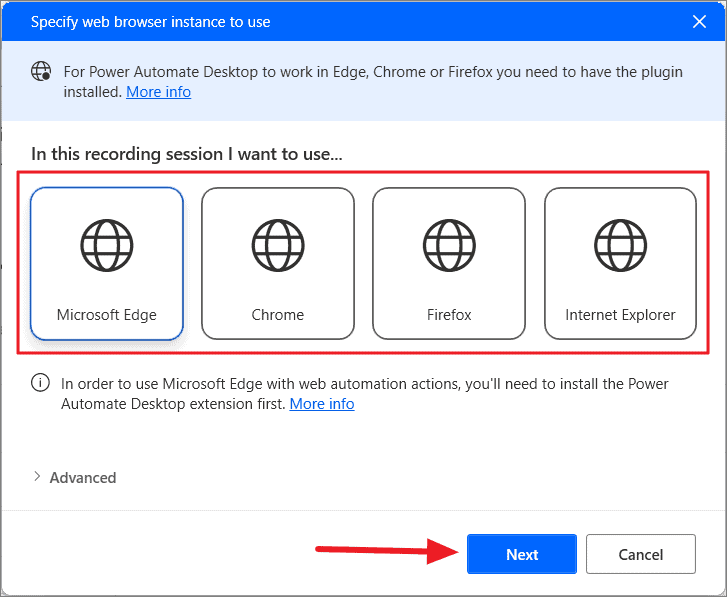Viewport: 727px width, 597px height.
Task: Click the Firefox card border area
Action: [449, 188]
